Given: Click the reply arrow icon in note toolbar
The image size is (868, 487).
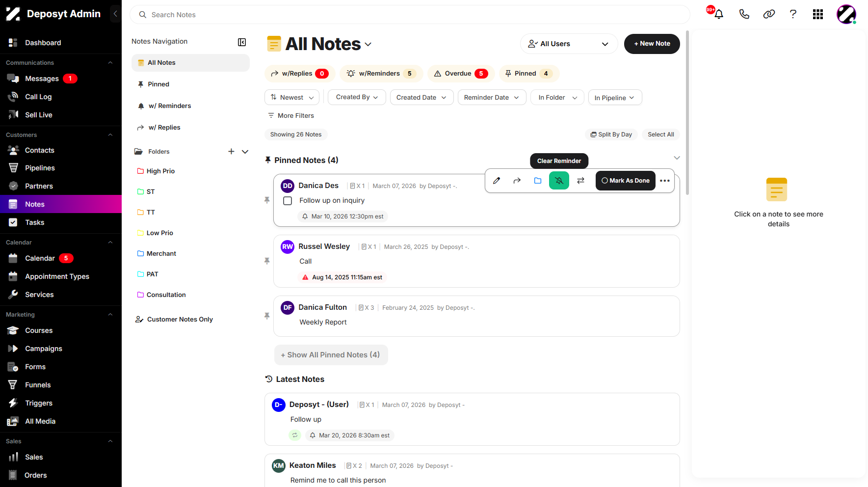Looking at the screenshot, I should (x=517, y=181).
